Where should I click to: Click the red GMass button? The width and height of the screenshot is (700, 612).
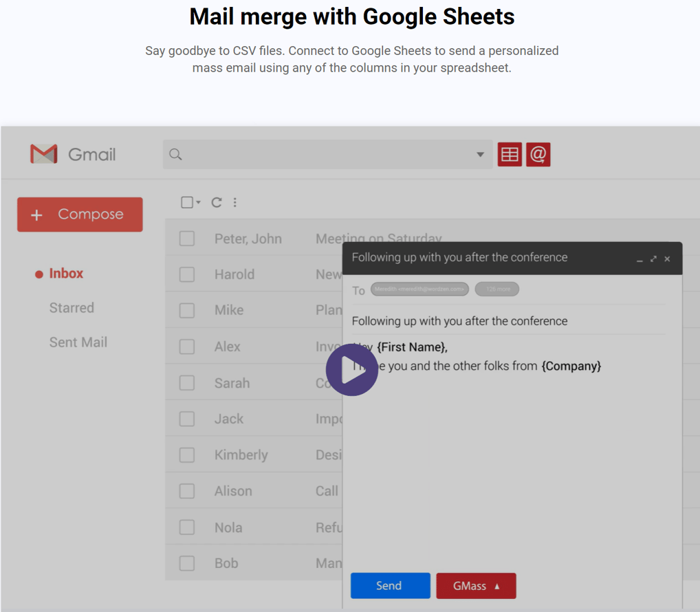tap(476, 586)
